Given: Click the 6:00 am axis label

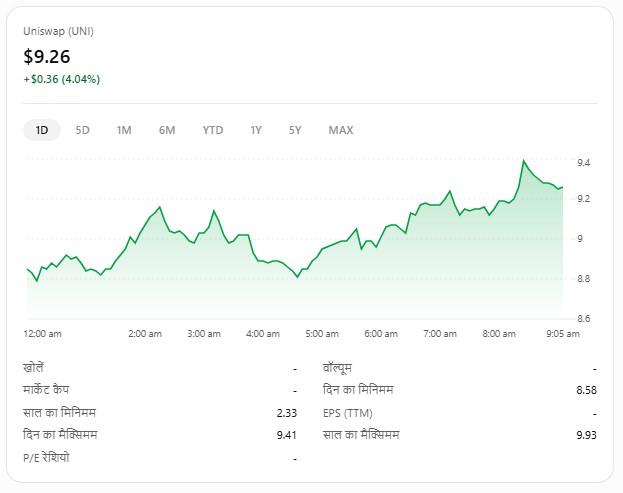Looking at the screenshot, I should tap(381, 334).
